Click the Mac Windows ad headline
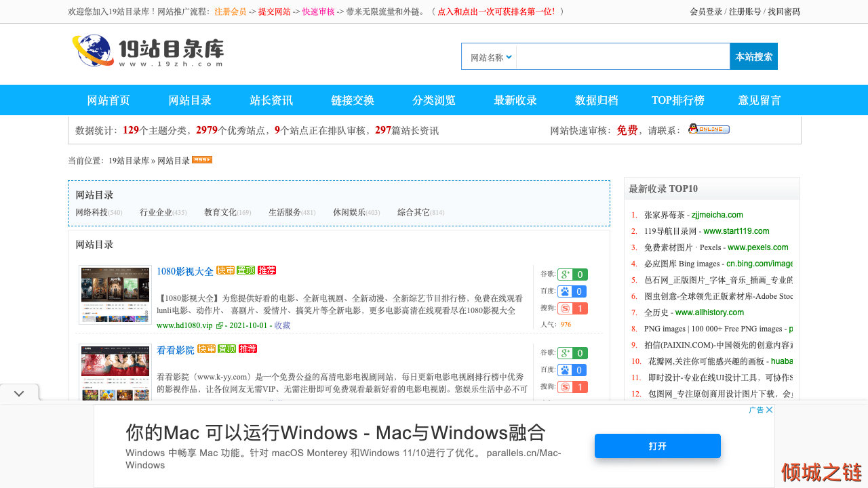Viewport: 868px width, 488px height. (x=336, y=432)
